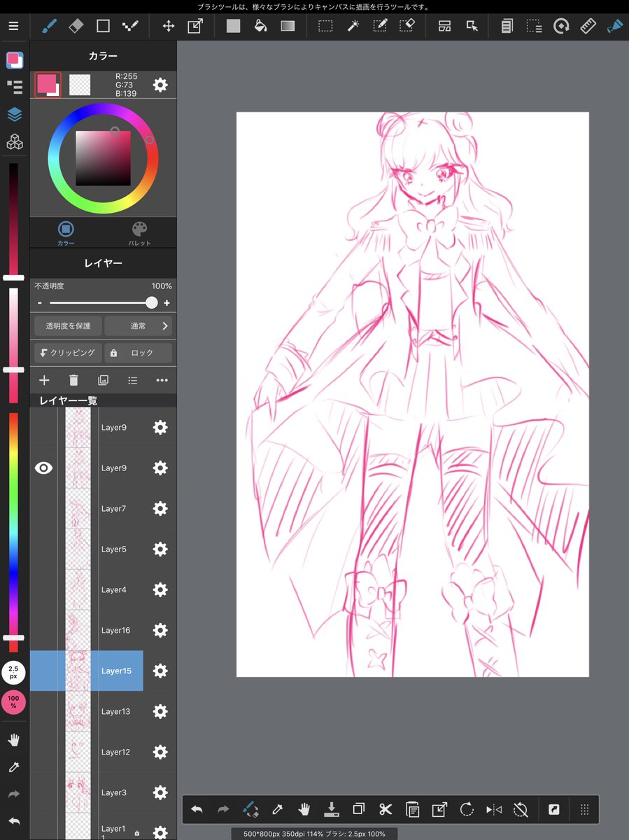Open the text/material page icon
The height and width of the screenshot is (840, 629).
[x=507, y=26]
